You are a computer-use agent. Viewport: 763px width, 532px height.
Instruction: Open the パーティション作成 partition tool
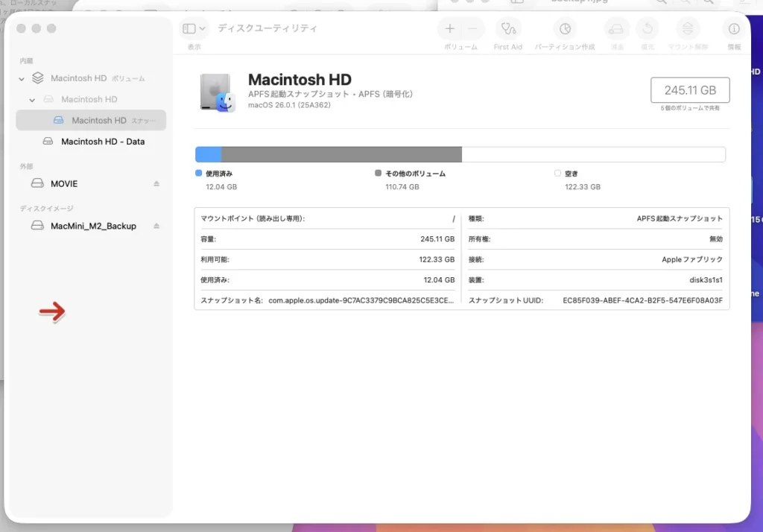(565, 29)
